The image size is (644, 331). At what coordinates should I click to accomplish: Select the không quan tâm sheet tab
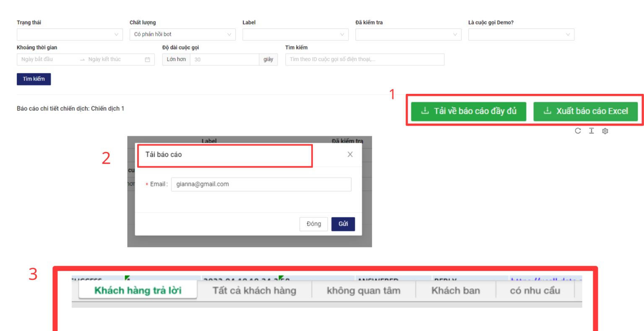[364, 290]
